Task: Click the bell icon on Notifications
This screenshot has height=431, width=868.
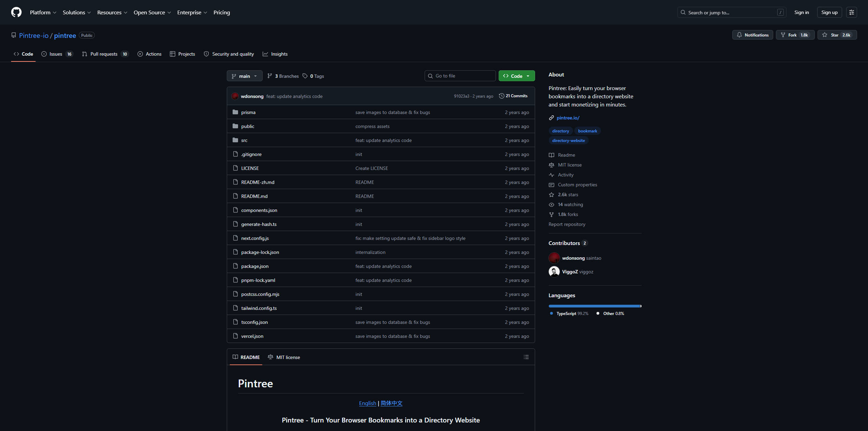Action: (x=739, y=35)
